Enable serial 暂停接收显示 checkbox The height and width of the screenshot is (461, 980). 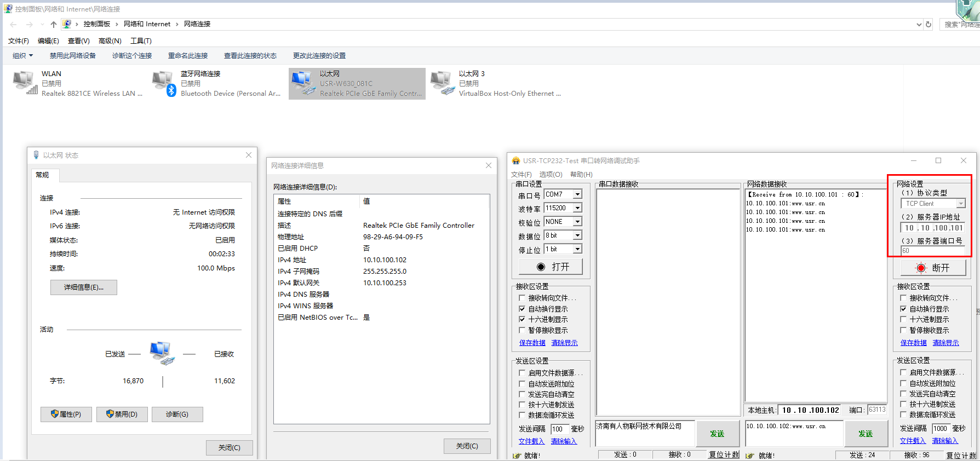[x=522, y=330]
